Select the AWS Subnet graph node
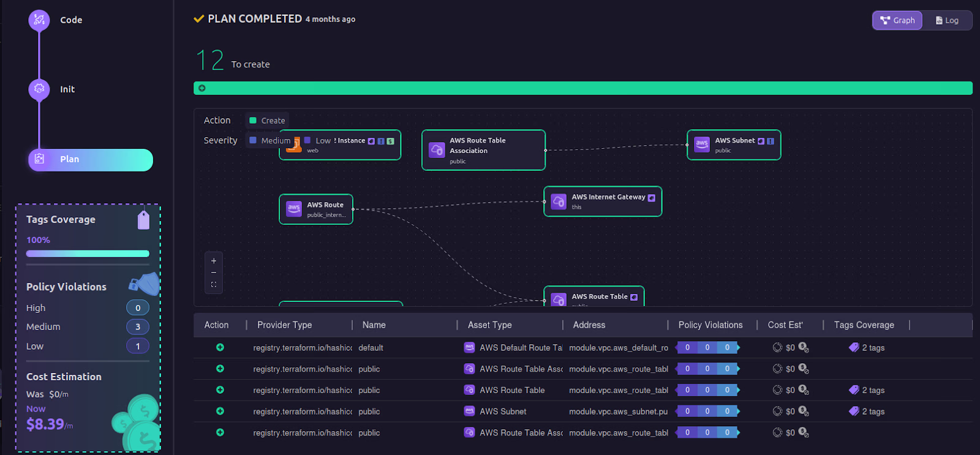Viewport: 980px width, 455px height. (x=734, y=145)
